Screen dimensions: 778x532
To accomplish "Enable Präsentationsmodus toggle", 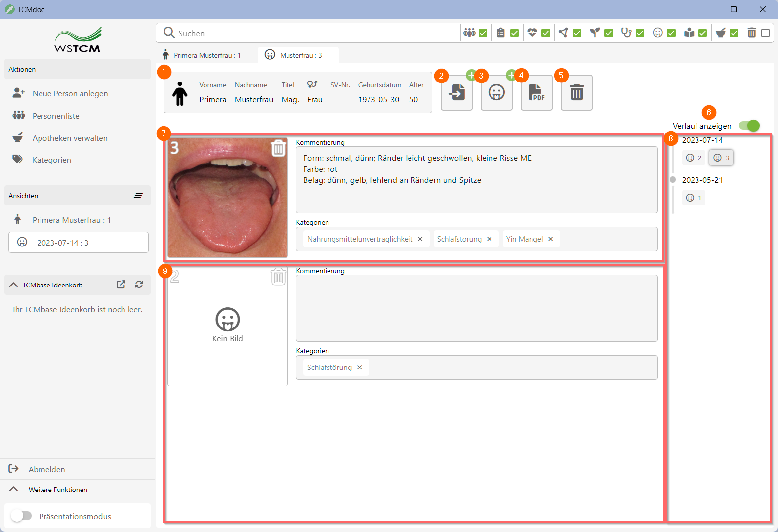I will coord(21,516).
